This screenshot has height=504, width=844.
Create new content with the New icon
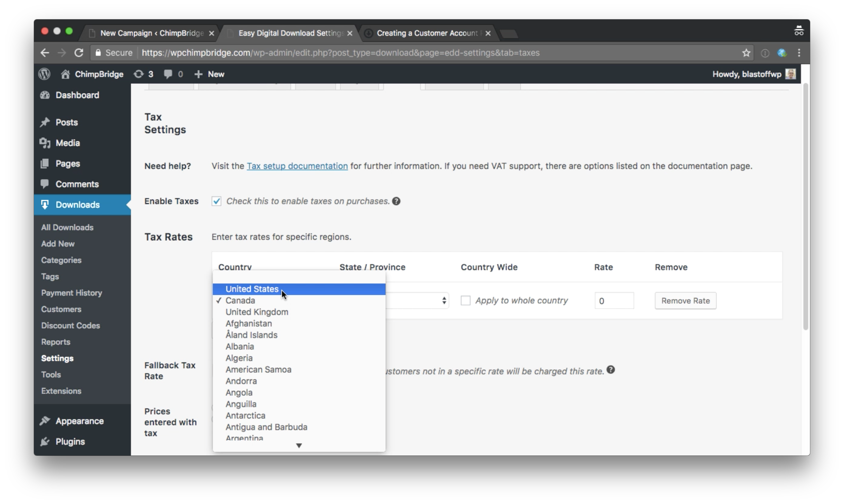pos(198,74)
